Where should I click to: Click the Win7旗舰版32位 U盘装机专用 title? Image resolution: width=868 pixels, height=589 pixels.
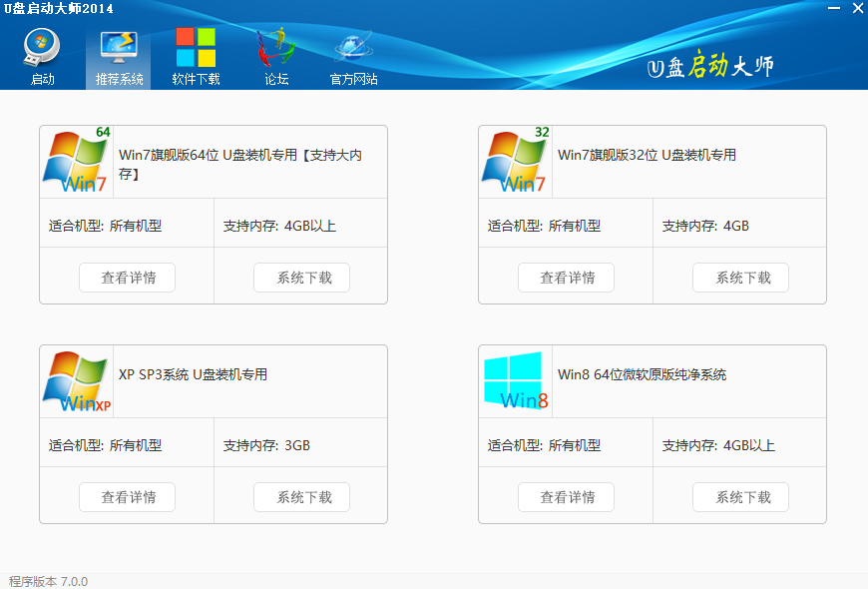[647, 155]
